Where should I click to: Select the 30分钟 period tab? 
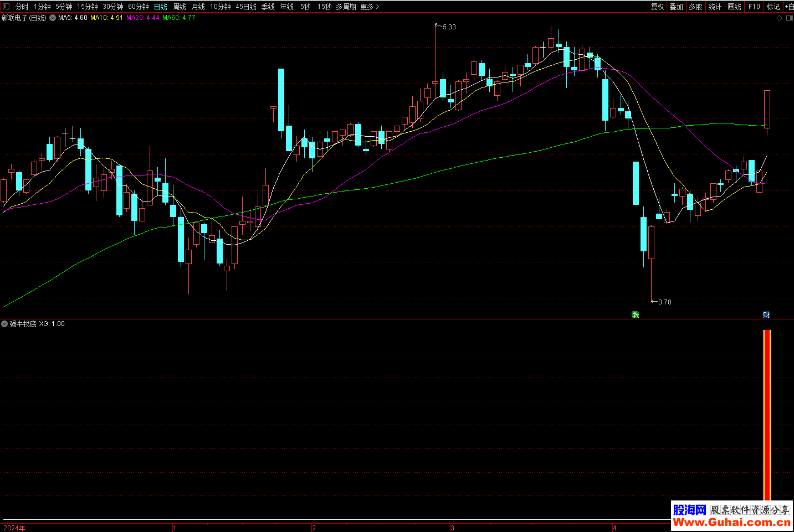[113, 7]
